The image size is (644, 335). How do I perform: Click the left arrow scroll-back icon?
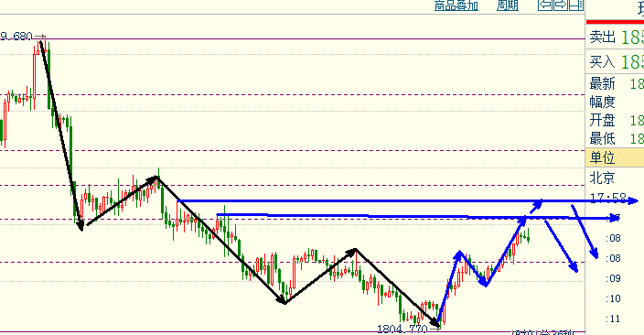tap(545, 5)
